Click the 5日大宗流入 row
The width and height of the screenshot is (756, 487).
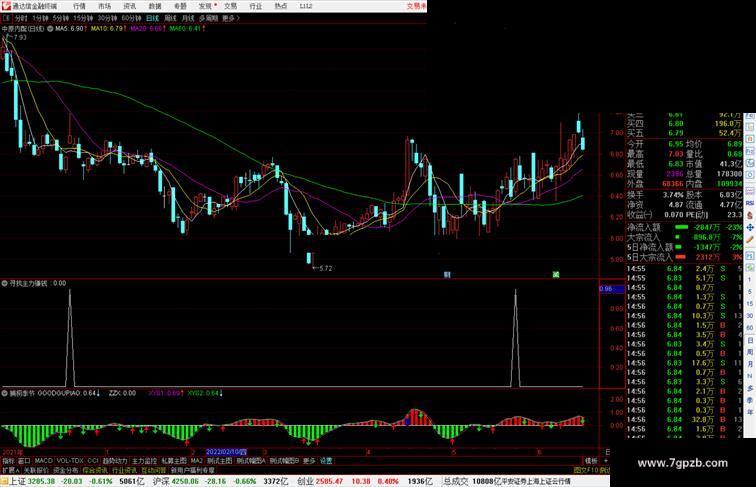coord(685,257)
